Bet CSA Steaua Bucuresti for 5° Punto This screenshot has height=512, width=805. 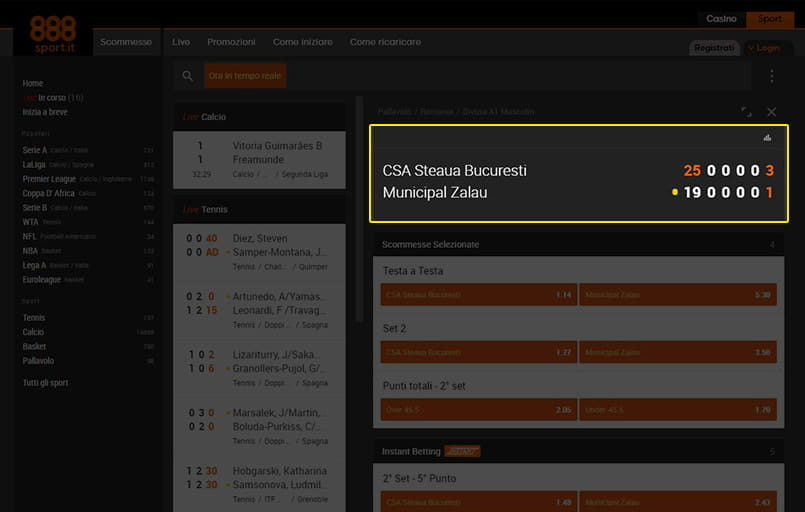point(478,502)
